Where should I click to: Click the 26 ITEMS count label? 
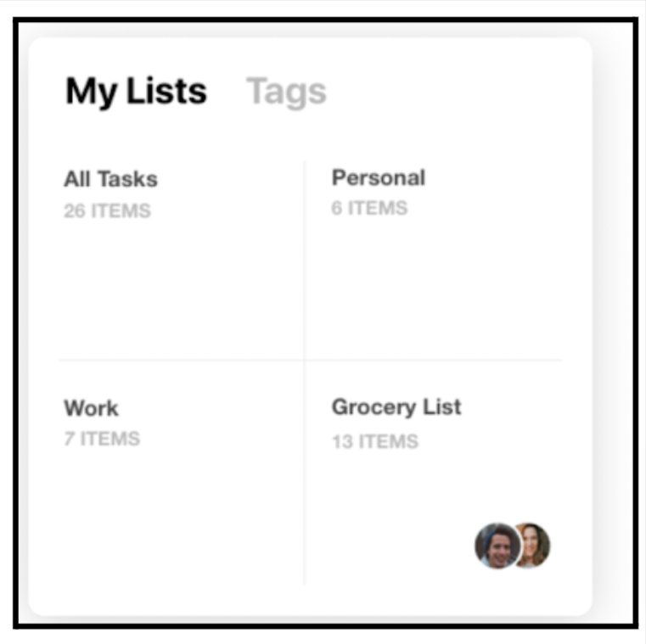tap(107, 210)
